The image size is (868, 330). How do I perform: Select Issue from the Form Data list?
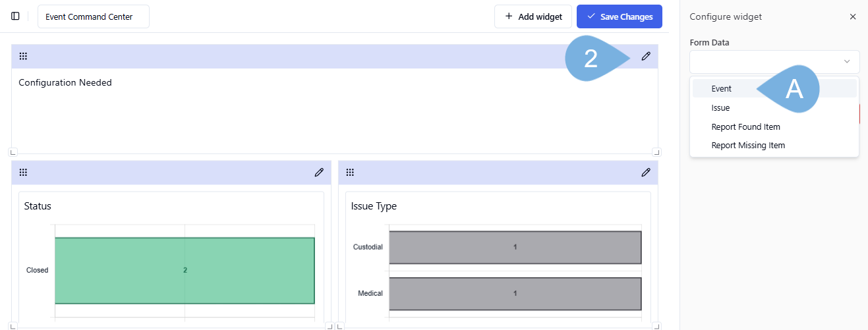click(720, 108)
